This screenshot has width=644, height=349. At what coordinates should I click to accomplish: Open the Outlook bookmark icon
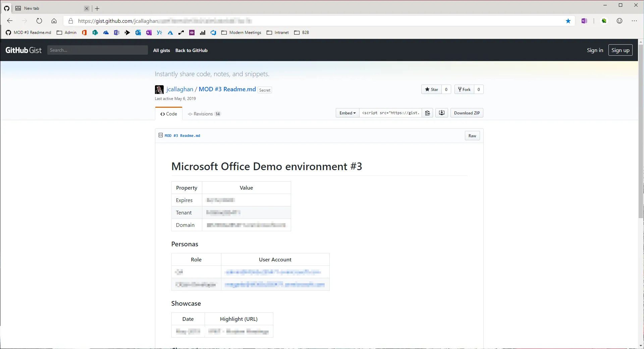(138, 33)
